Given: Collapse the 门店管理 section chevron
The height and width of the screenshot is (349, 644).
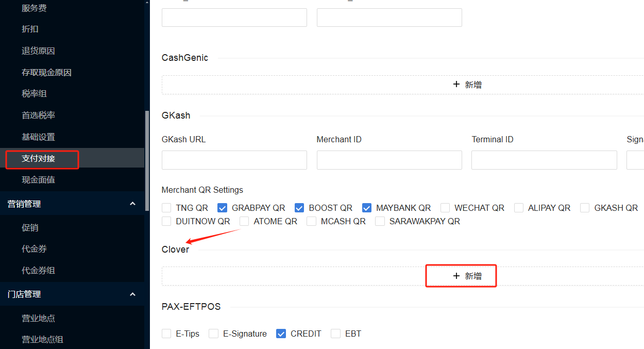Looking at the screenshot, I should [x=132, y=294].
